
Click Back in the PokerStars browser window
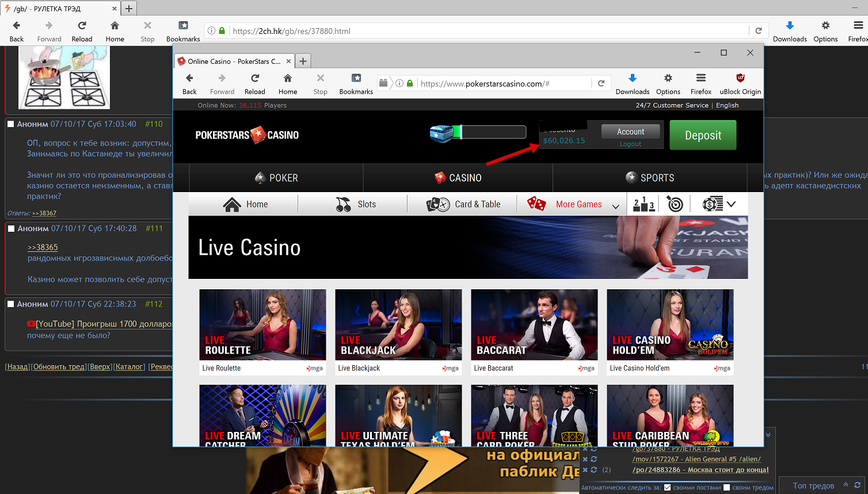[x=189, y=83]
